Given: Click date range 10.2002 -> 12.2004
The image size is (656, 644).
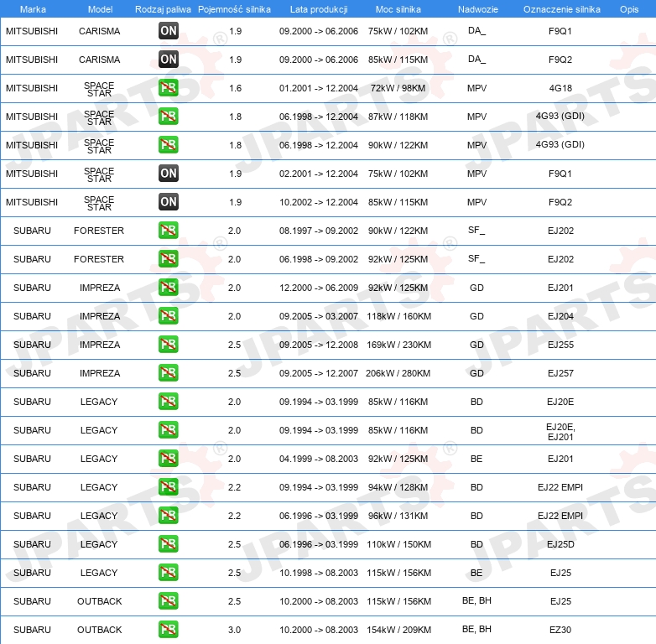Looking at the screenshot, I should [319, 202].
